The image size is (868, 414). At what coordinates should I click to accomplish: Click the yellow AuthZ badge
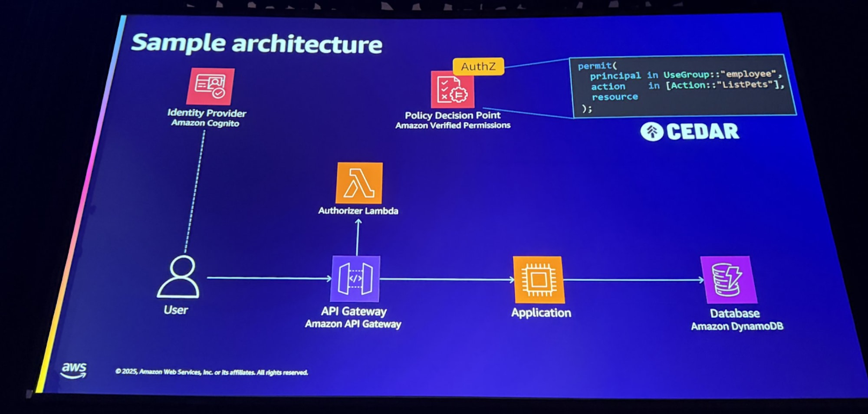tap(478, 66)
